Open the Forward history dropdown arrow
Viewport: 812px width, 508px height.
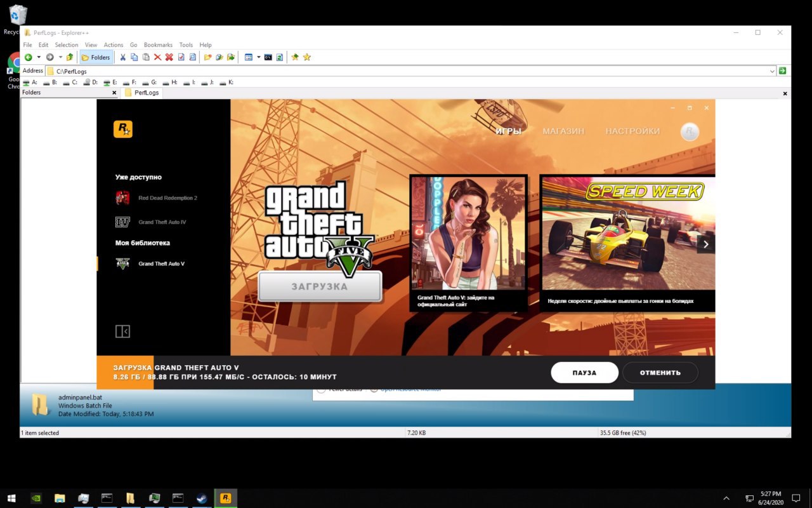pos(60,57)
